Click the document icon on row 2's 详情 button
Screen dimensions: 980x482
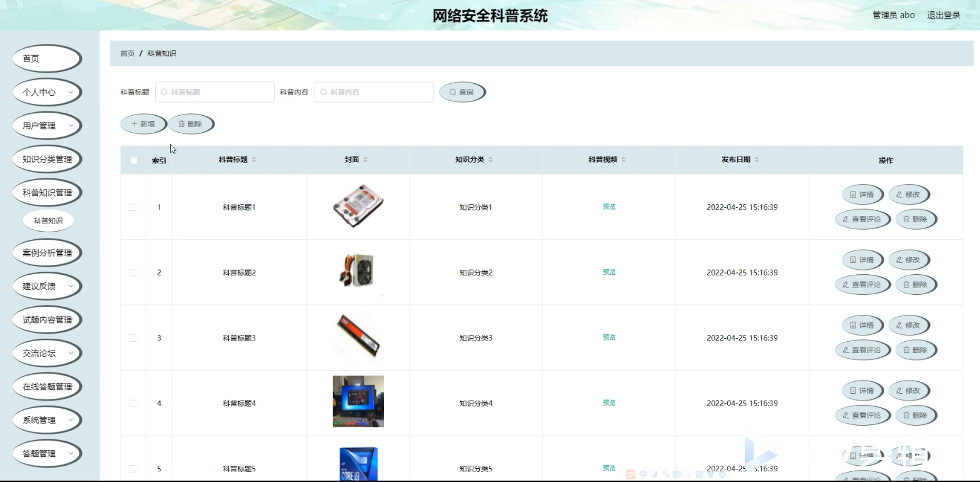852,259
